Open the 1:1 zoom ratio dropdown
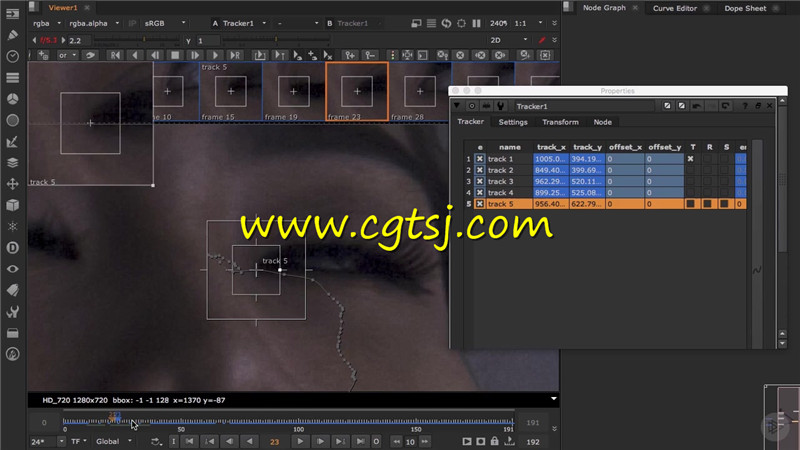Screen dimensions: 800x450 (529, 23)
